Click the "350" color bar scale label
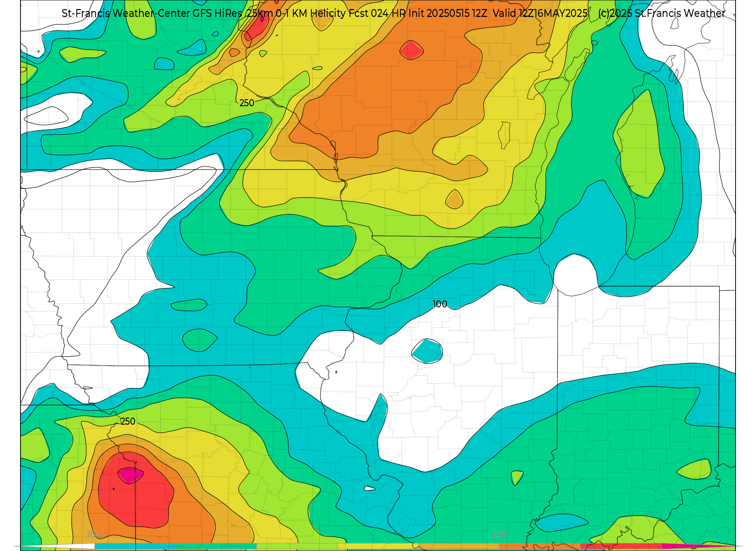The height and width of the screenshot is (551, 756). [x=499, y=534]
